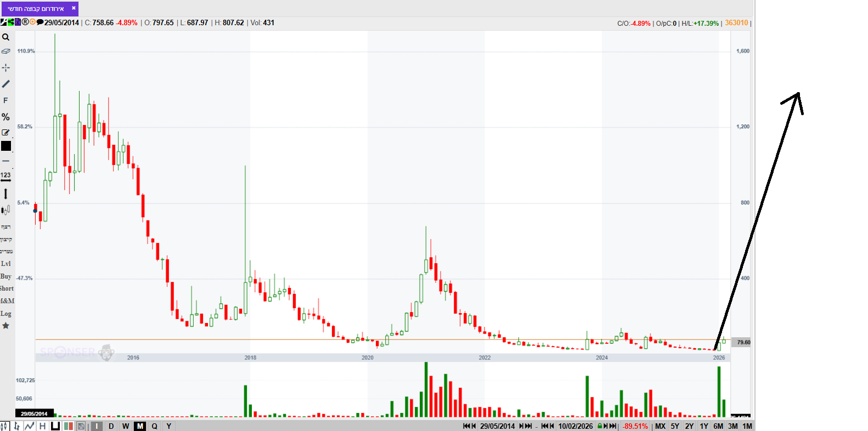
Task: Select the magnifier zoom tool
Action: tap(5, 37)
